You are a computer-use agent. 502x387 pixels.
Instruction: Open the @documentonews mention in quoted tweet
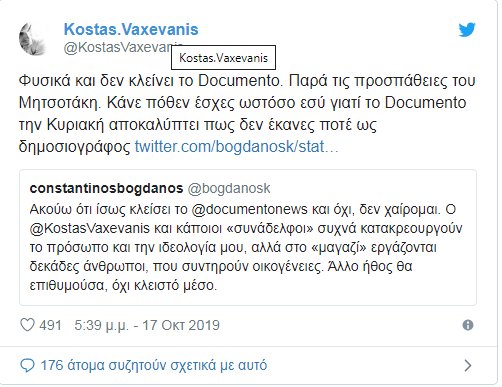coord(249,209)
